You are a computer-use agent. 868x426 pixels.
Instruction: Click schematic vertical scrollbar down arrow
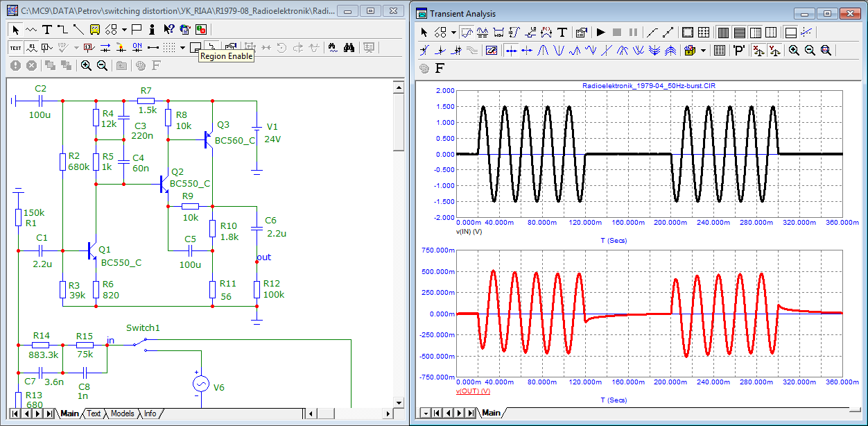(398, 402)
